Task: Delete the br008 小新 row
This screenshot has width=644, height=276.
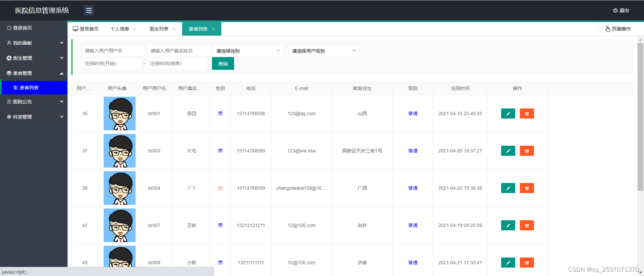Action: 527,263
